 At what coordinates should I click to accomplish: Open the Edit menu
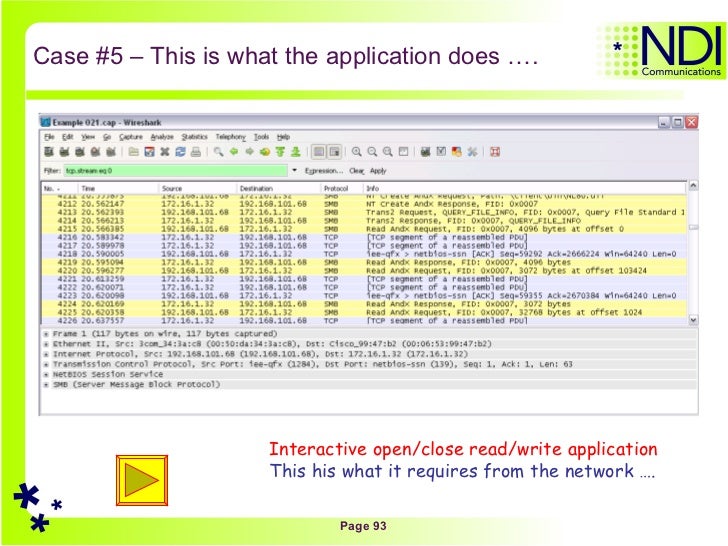click(x=68, y=137)
